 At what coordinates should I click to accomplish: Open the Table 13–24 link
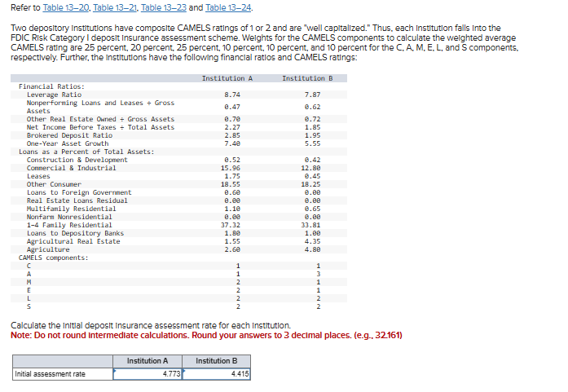[x=228, y=7]
